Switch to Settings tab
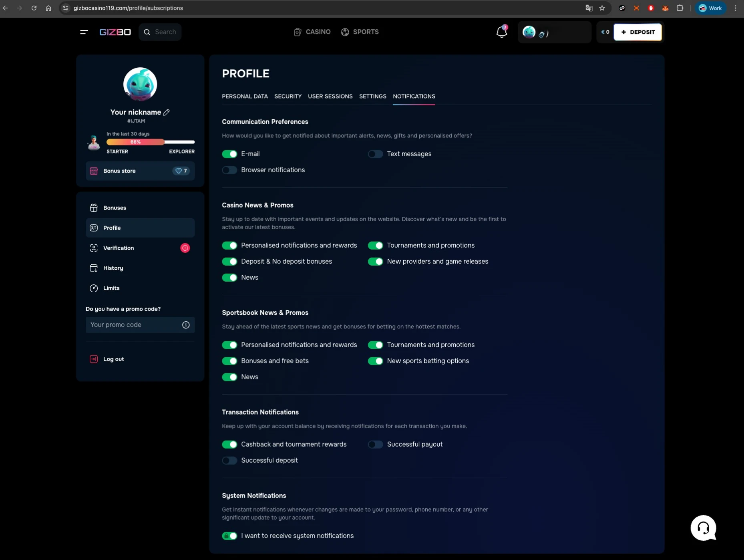Screen dimensions: 744x560 (x=372, y=97)
